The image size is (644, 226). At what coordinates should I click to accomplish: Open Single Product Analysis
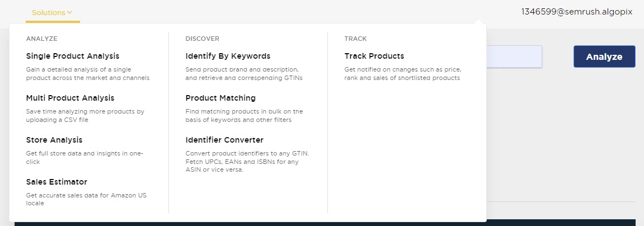pyautogui.click(x=72, y=56)
